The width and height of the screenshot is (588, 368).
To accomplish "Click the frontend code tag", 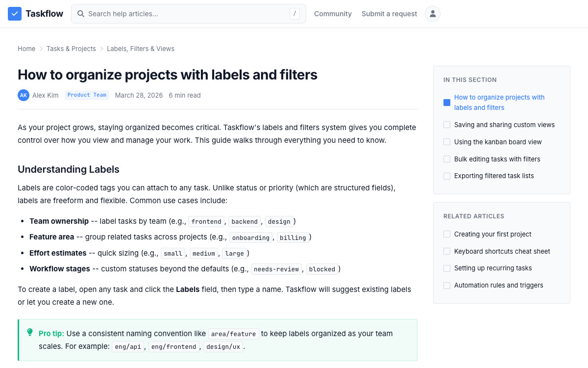I will point(206,222).
